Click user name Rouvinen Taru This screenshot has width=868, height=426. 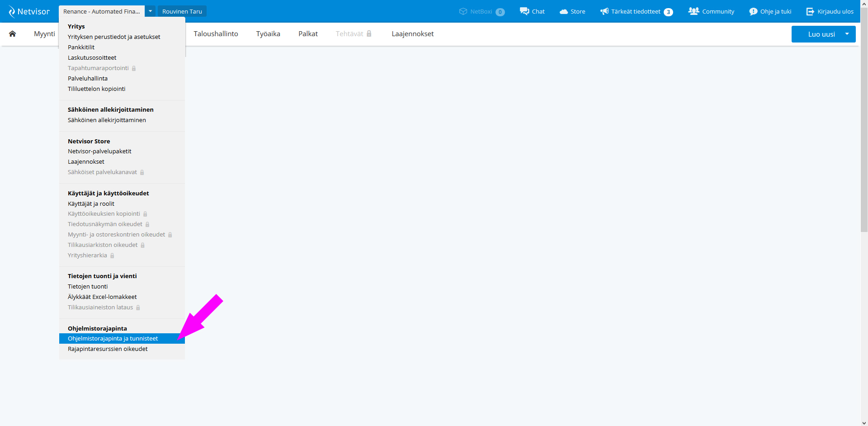click(182, 11)
